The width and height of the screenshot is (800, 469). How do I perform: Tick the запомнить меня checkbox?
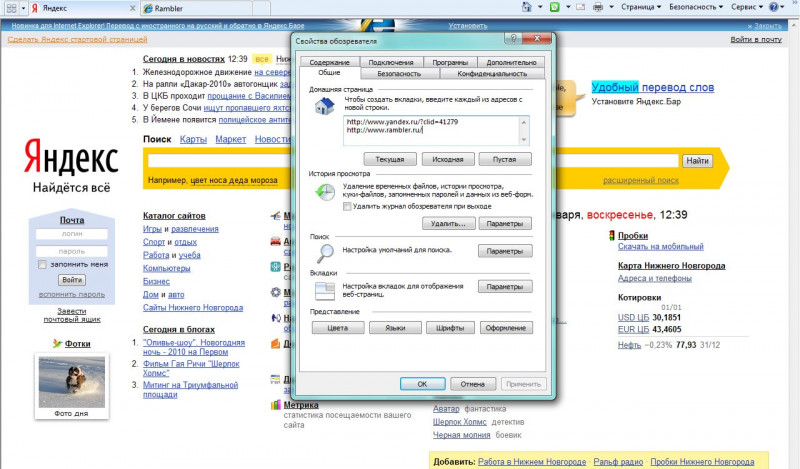(42, 265)
